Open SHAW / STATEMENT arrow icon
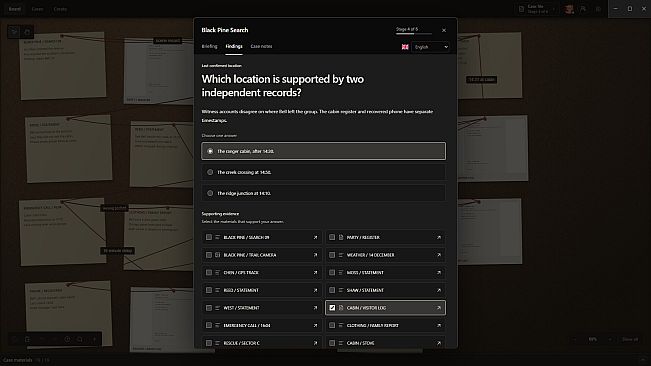This screenshot has height=366, width=651. [438, 290]
